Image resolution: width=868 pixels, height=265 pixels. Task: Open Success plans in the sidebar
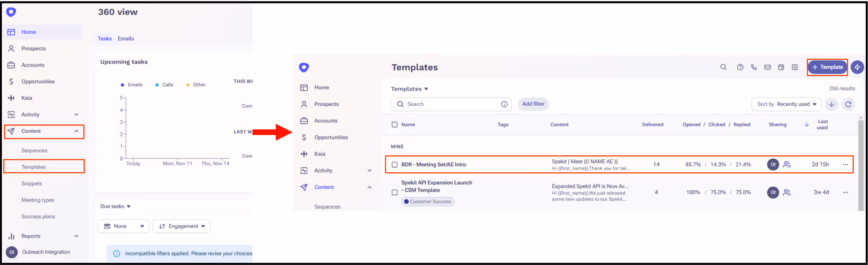pos(38,216)
